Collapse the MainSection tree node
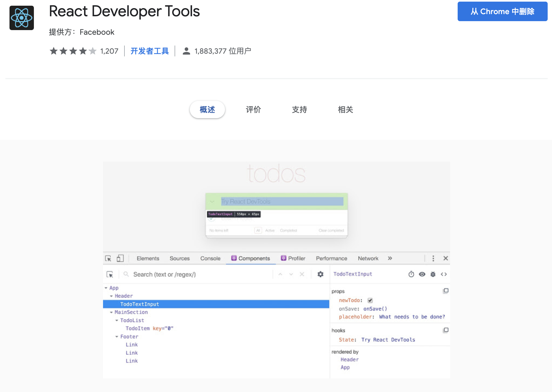Viewport: 552px width, 392px height. click(111, 312)
